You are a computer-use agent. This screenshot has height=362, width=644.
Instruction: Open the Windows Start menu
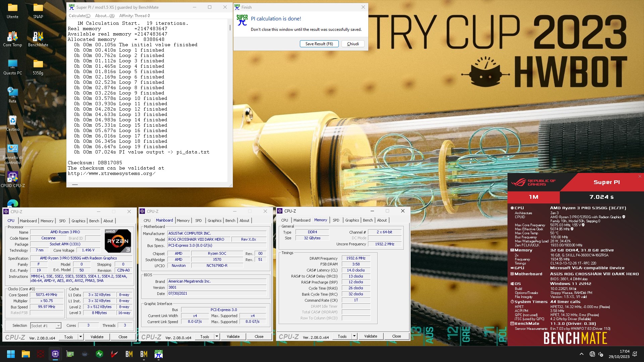coord(11,354)
